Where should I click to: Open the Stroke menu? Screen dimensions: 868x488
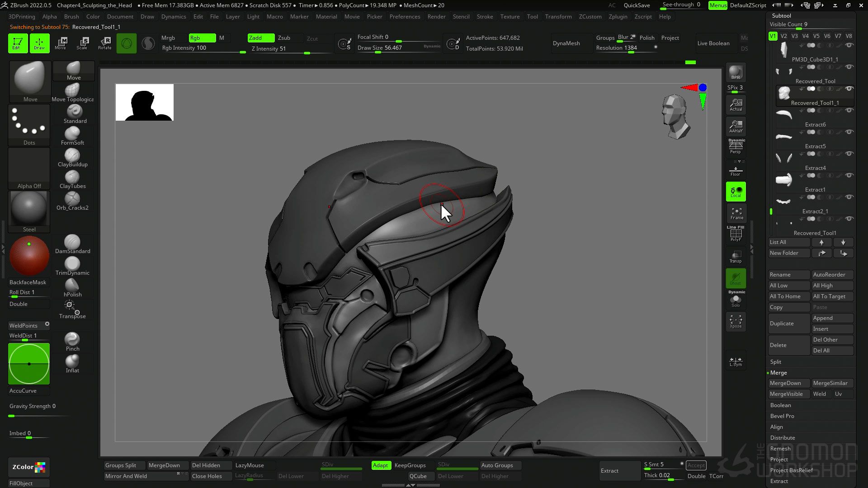pyautogui.click(x=485, y=17)
